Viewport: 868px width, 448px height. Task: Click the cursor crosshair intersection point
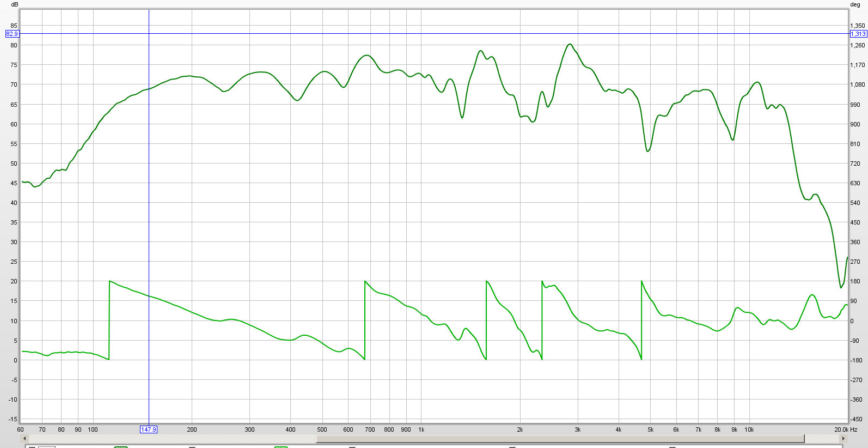149,34
